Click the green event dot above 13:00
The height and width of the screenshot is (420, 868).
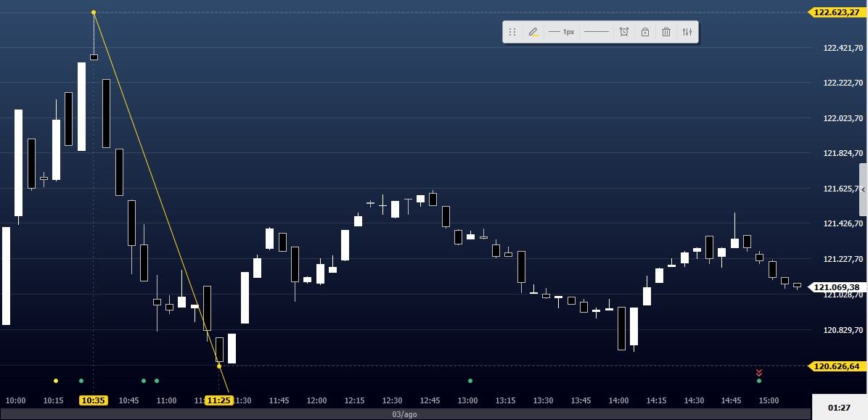point(470,380)
